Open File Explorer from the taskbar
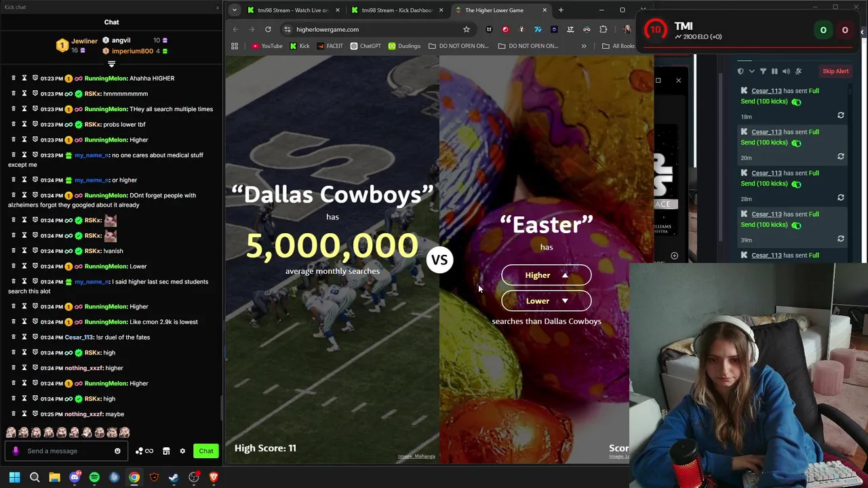This screenshot has height=488, width=868. click(x=54, y=477)
